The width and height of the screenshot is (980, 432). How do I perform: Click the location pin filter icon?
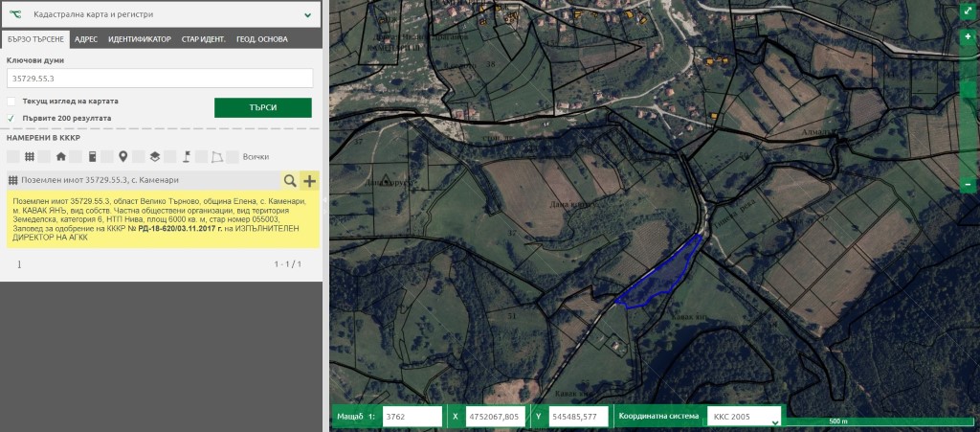click(122, 156)
